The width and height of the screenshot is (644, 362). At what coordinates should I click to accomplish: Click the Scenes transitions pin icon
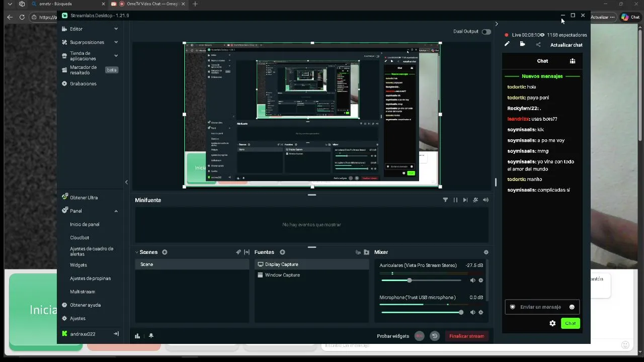coord(238,252)
